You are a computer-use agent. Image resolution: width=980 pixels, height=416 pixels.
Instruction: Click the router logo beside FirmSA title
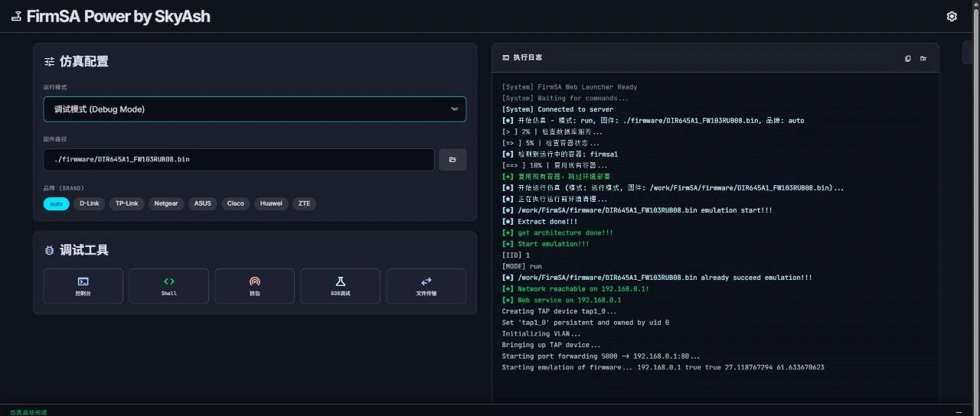pyautogui.click(x=16, y=17)
